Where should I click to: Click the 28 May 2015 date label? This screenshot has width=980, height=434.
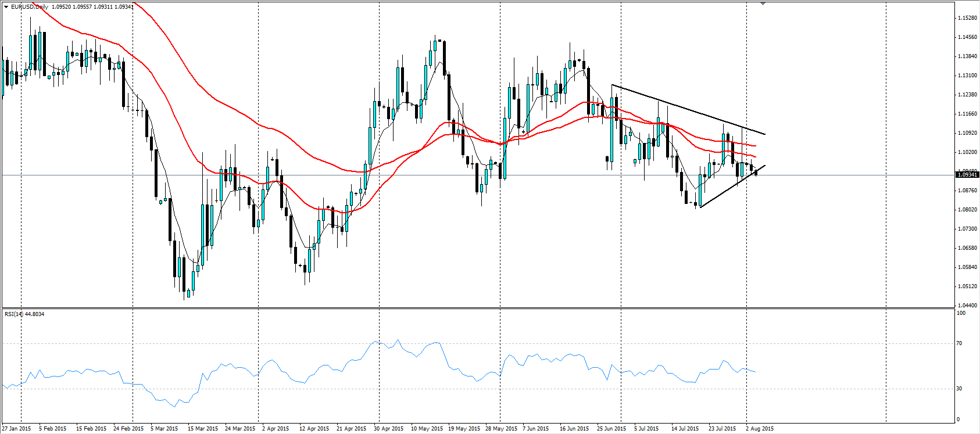pyautogui.click(x=501, y=429)
